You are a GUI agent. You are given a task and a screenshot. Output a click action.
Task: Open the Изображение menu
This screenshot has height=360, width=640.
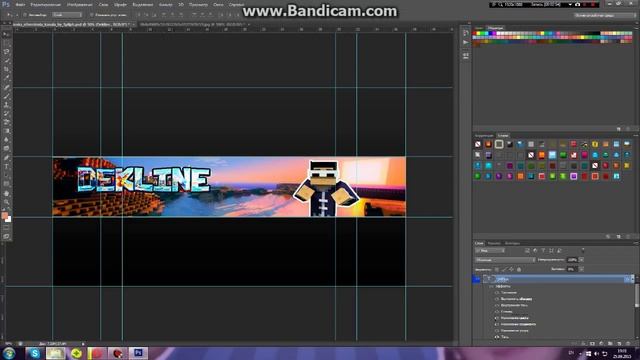coord(79,4)
